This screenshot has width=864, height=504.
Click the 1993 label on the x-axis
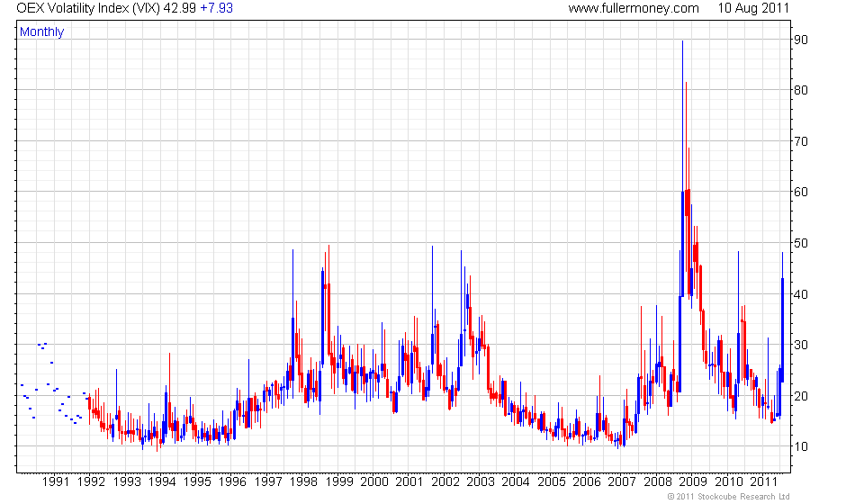click(x=127, y=482)
